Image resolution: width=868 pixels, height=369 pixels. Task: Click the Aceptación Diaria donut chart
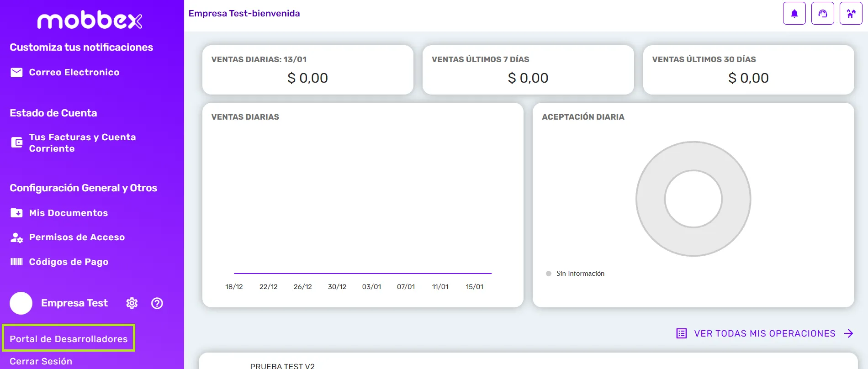click(693, 199)
